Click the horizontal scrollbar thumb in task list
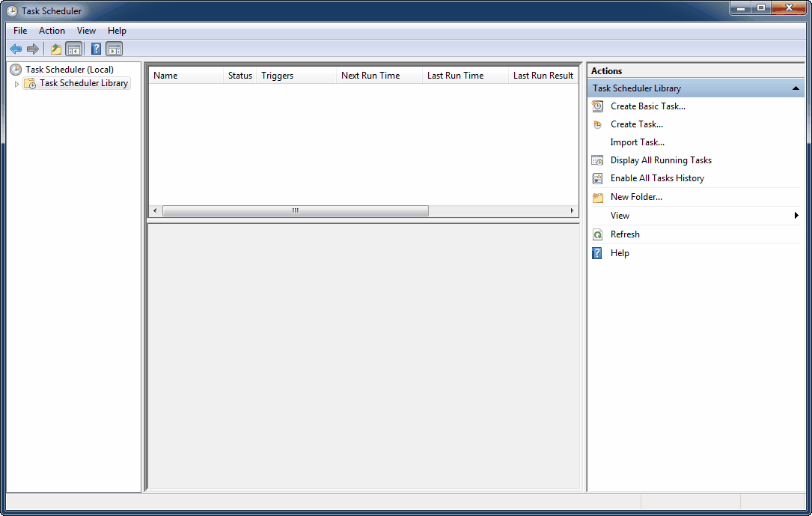The height and width of the screenshot is (516, 812). coord(295,211)
